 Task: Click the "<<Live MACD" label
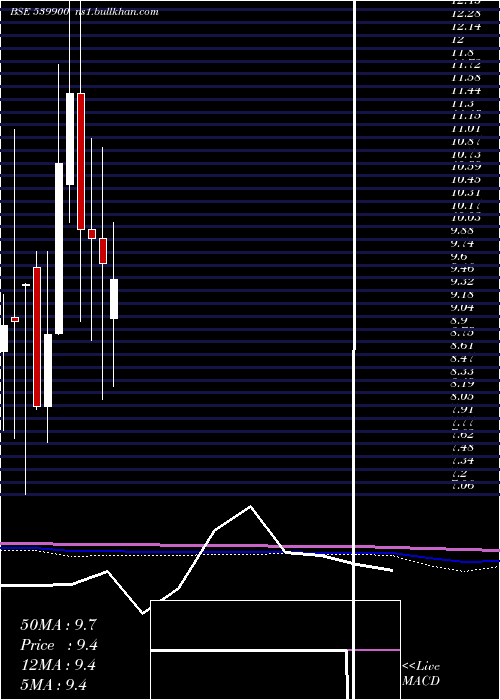(421, 674)
